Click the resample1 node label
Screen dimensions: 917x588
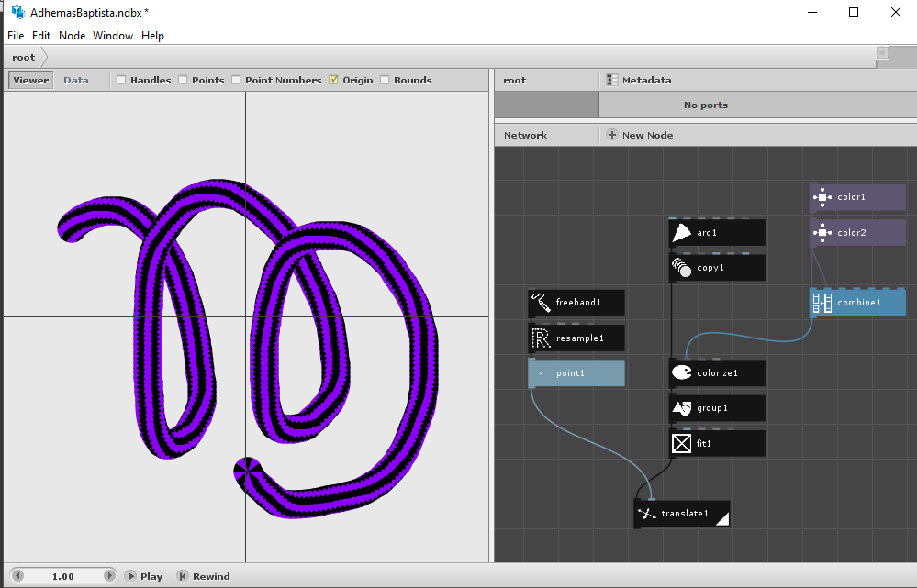point(580,338)
